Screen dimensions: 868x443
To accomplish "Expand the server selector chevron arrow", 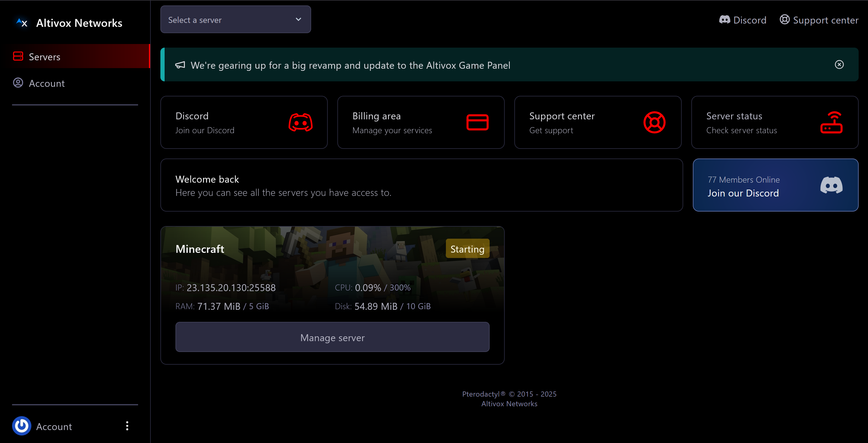I will pyautogui.click(x=298, y=20).
